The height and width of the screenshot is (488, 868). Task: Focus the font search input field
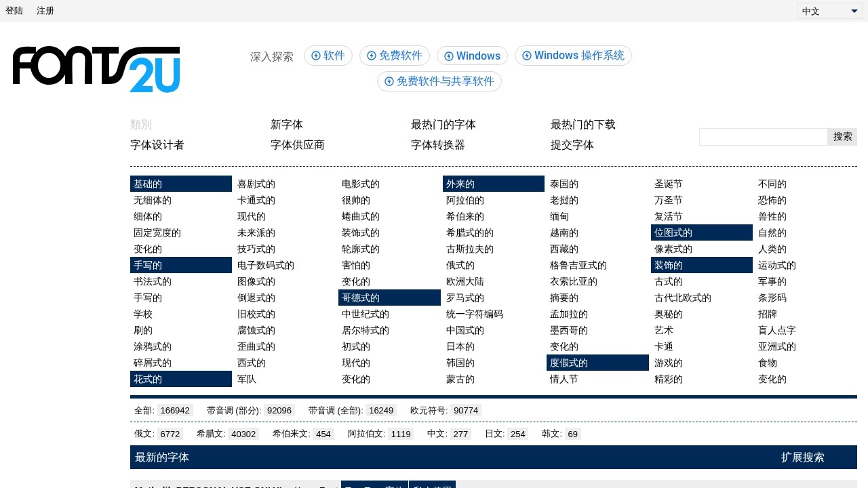pyautogui.click(x=763, y=137)
